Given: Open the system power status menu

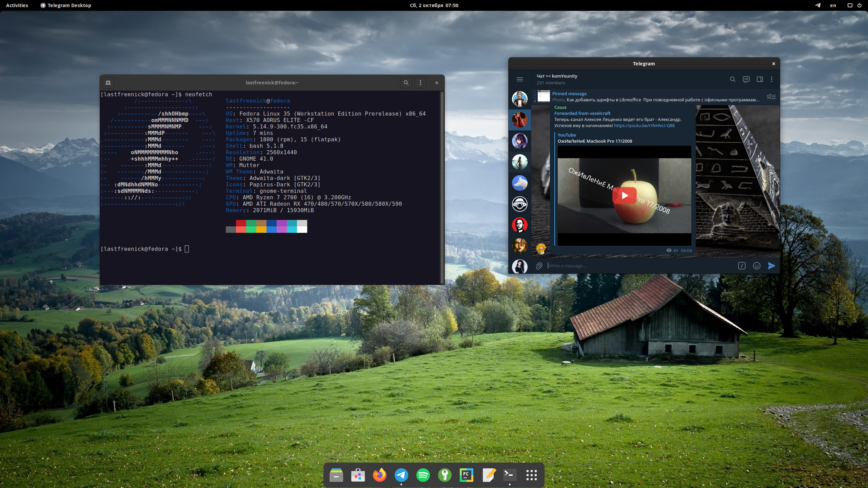Looking at the screenshot, I should coord(854,5).
